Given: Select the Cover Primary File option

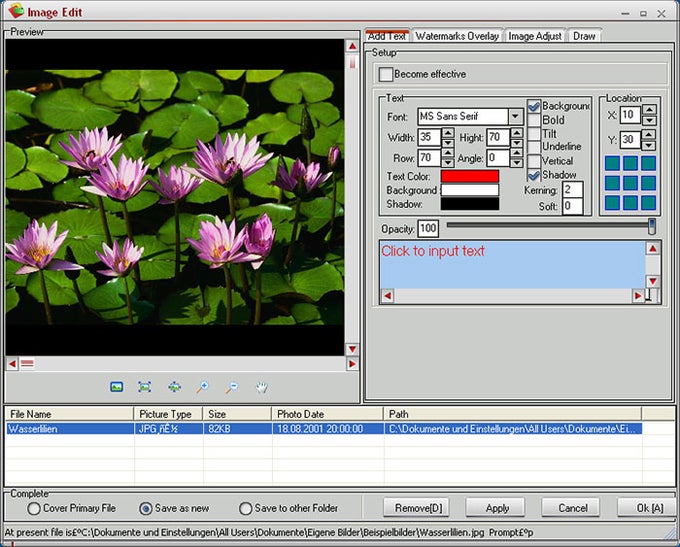Looking at the screenshot, I should [x=33, y=508].
